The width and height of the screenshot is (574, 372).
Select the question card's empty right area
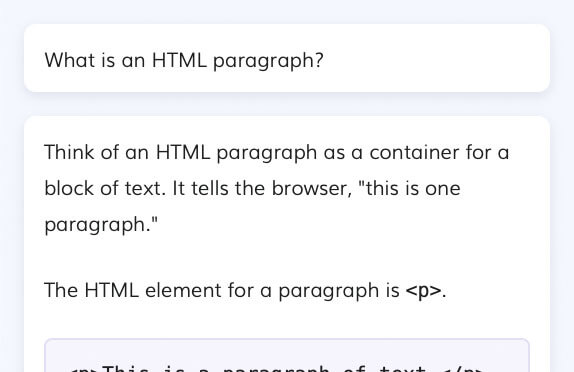(436, 59)
